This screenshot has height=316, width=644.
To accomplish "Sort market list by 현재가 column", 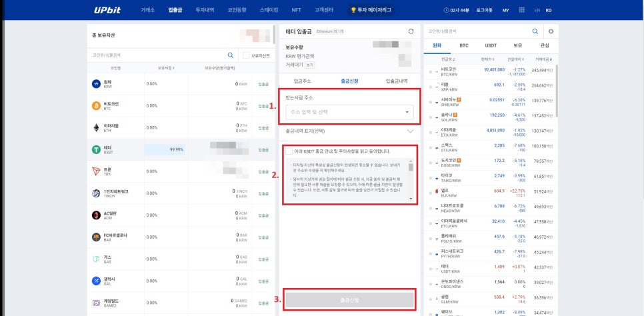I will tap(487, 59).
